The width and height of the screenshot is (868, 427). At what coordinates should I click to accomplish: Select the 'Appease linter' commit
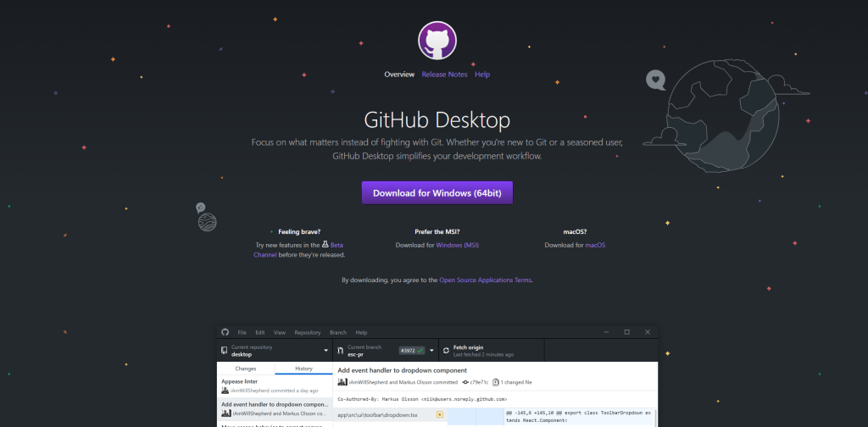[x=275, y=385]
